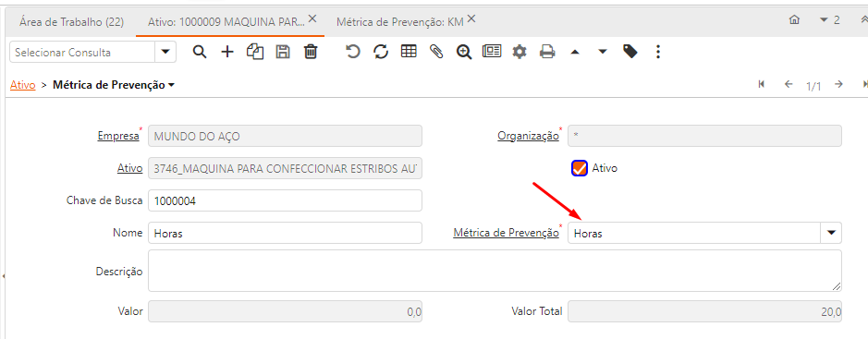Go to previous record arrow

[789, 85]
